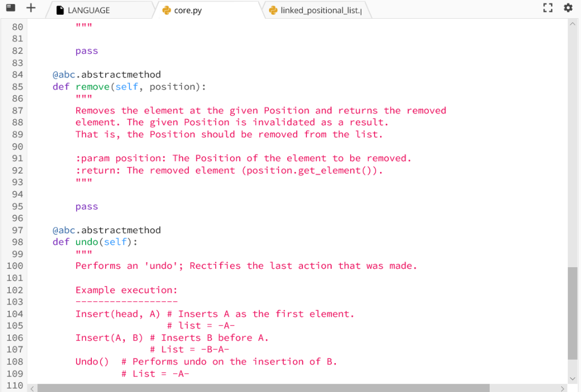Click line number 84 in the gutter
Viewport: 581px width, 392px height.
coord(17,74)
